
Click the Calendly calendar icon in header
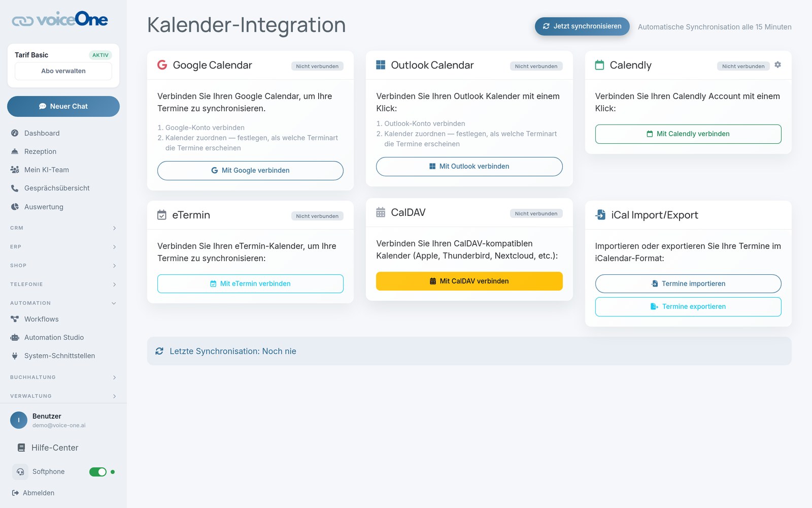[x=599, y=65]
